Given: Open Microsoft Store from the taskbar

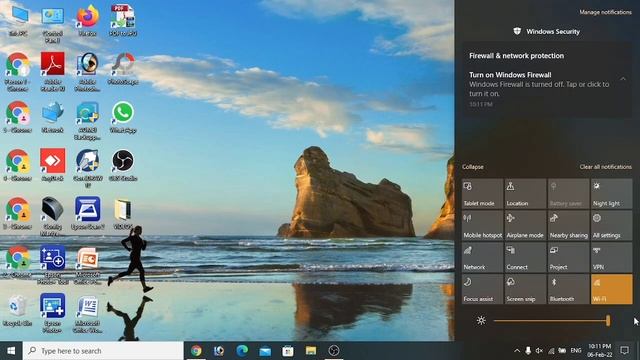Looking at the screenshot, I should [288, 351].
